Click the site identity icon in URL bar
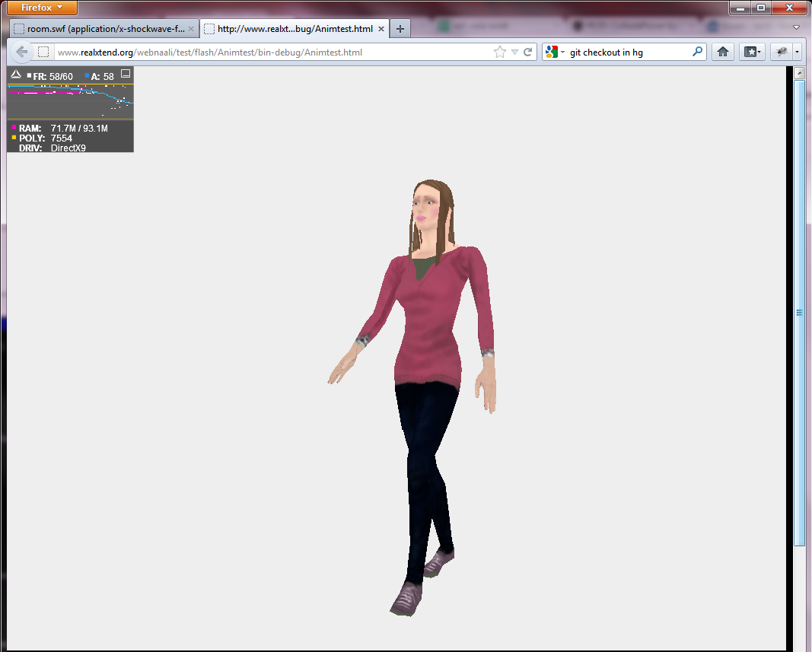The width and height of the screenshot is (812, 652). click(x=44, y=52)
